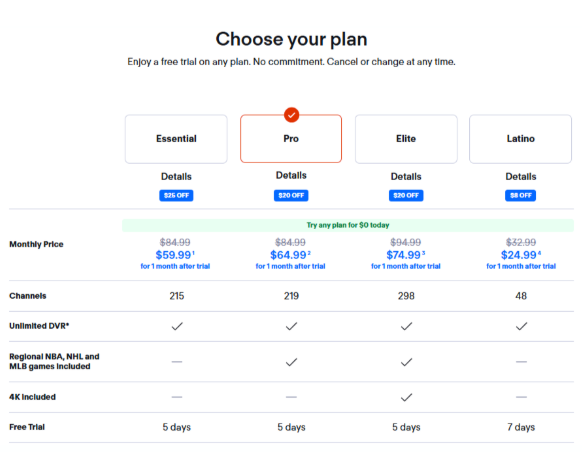The height and width of the screenshot is (452, 582).
Task: Click the 4K Included checkmark for Elite
Action: [x=406, y=397]
